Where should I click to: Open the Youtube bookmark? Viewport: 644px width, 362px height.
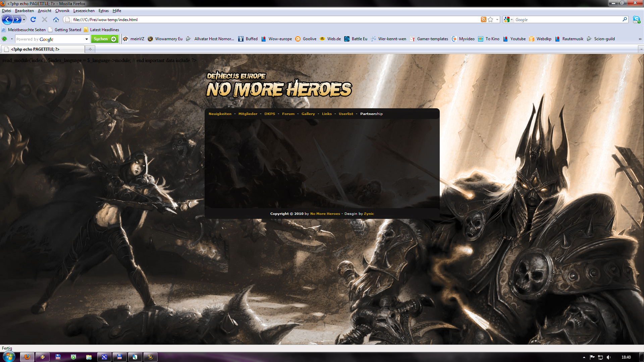point(514,39)
